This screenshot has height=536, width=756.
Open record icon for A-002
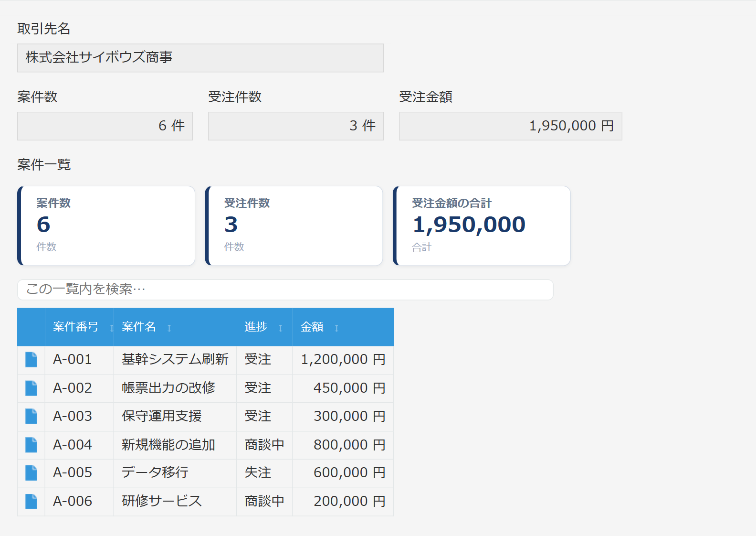click(x=31, y=388)
